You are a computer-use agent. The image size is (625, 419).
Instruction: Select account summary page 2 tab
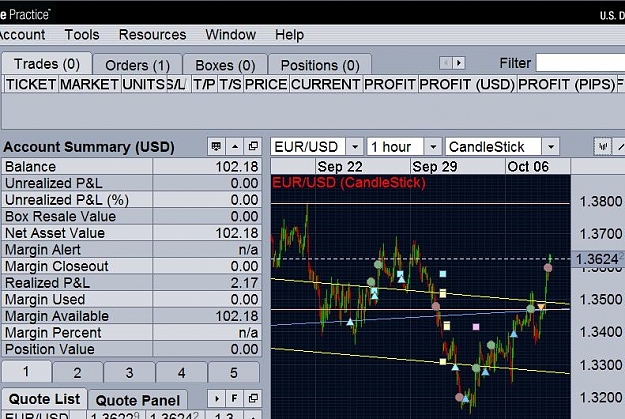(77, 372)
